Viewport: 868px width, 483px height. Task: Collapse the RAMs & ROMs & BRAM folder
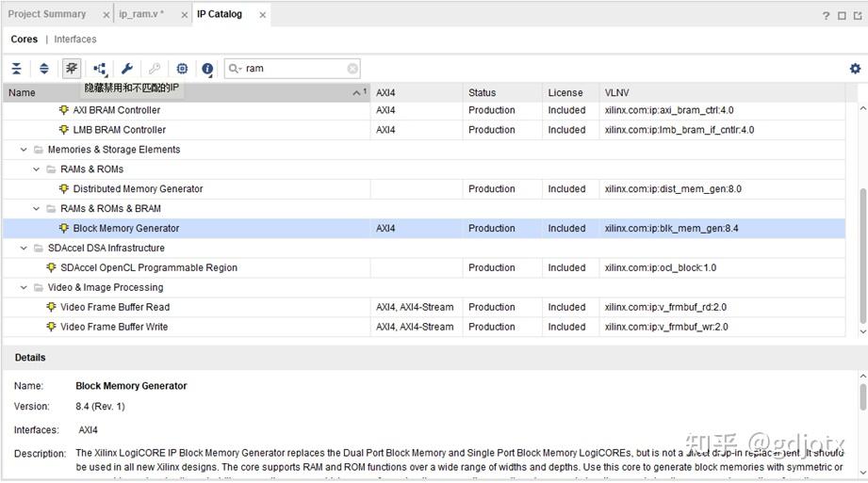pos(37,209)
